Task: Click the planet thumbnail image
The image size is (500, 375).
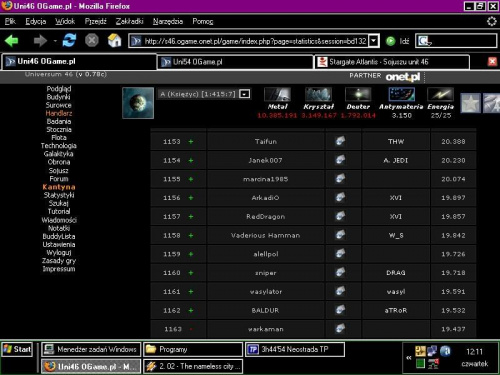Action: pos(138,103)
